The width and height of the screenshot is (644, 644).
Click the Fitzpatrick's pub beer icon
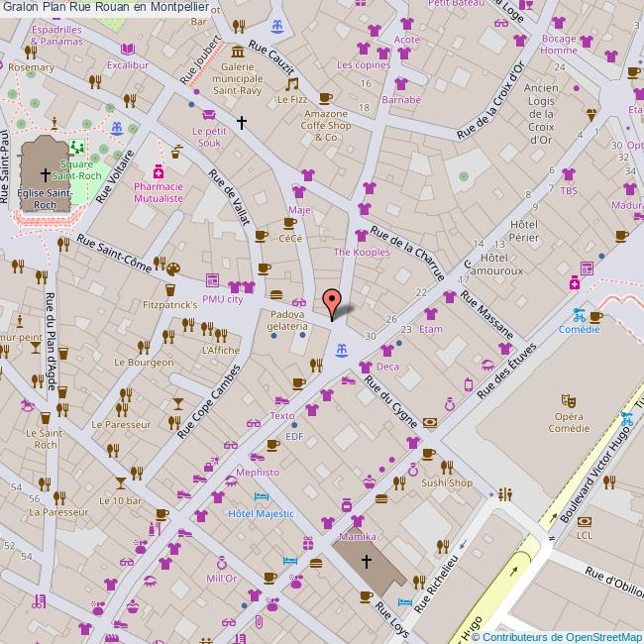click(x=170, y=289)
